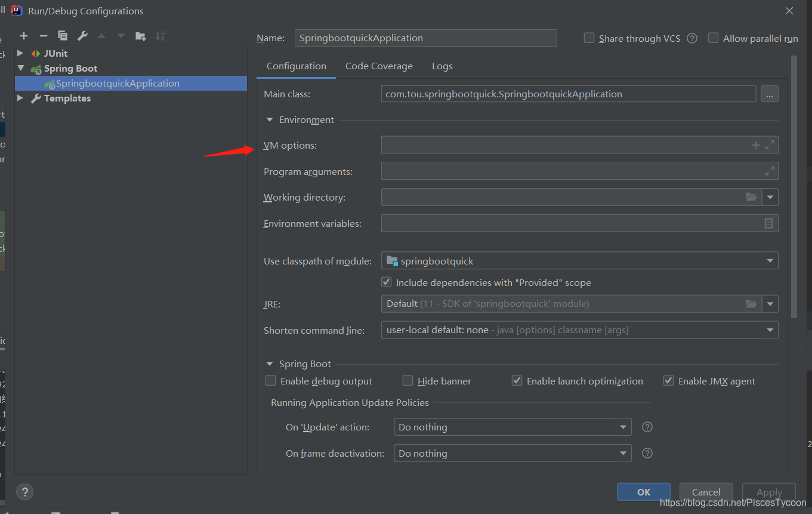Select SpringbootquickApplication in the tree

131,83
